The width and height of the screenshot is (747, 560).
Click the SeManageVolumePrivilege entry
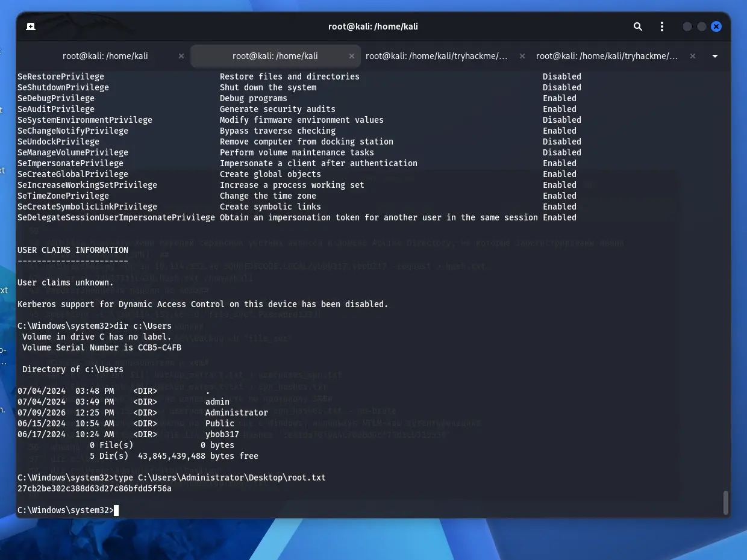73,152
